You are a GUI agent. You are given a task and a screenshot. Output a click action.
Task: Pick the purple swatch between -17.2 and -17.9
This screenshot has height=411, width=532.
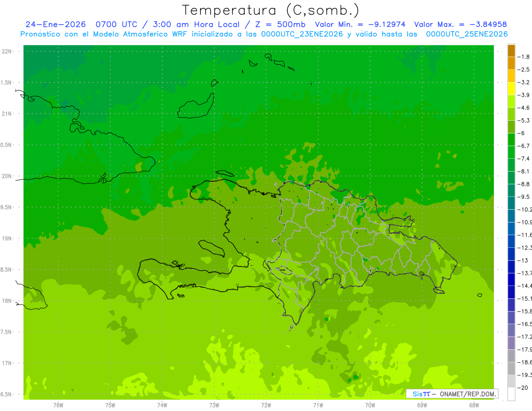[511, 343]
